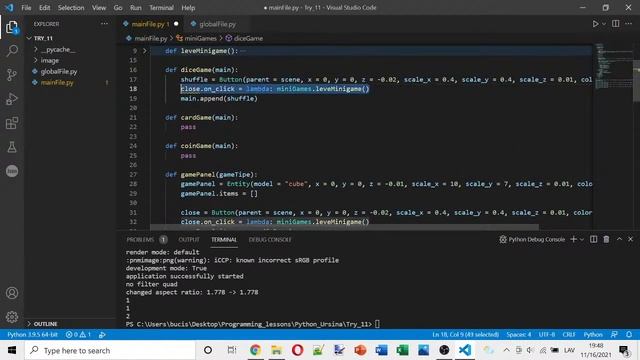Viewport: 640px width, 360px height.
Task: Select the TERMINAL panel tab
Action: (x=224, y=239)
